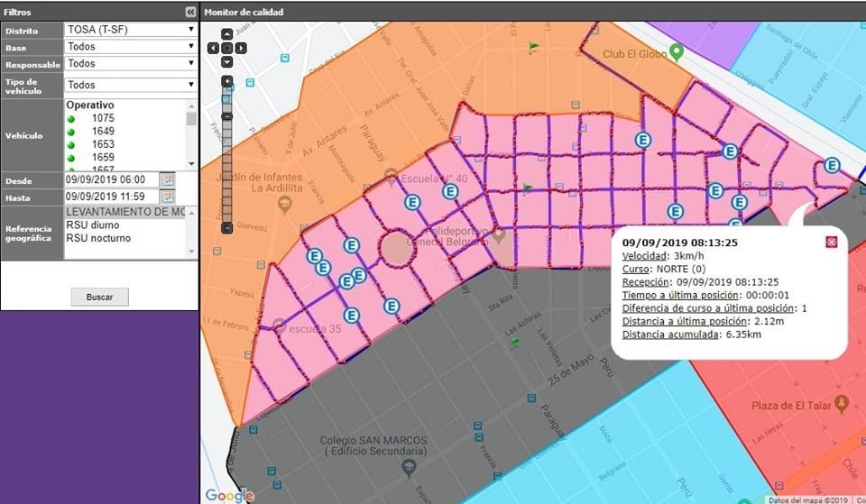Pan the map right with arrow control

[241, 48]
